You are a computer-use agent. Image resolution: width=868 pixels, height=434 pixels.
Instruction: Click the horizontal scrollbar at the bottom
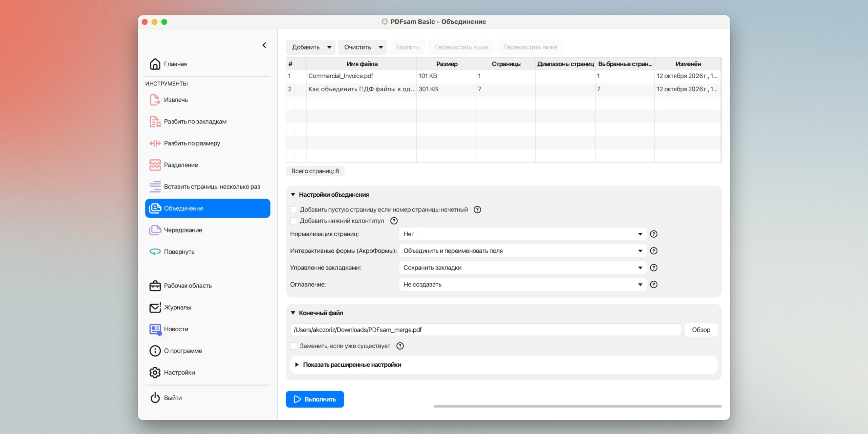577,406
